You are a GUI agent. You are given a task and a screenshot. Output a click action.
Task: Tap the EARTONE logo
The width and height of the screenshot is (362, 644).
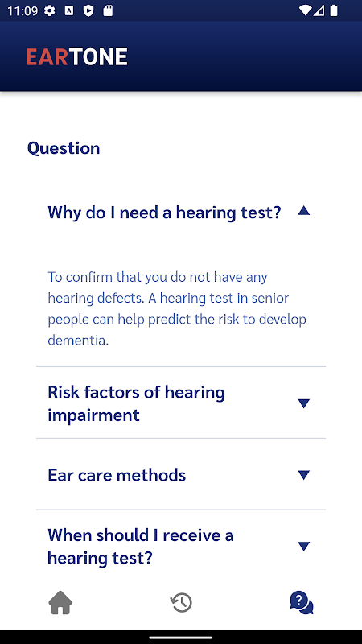tap(76, 56)
